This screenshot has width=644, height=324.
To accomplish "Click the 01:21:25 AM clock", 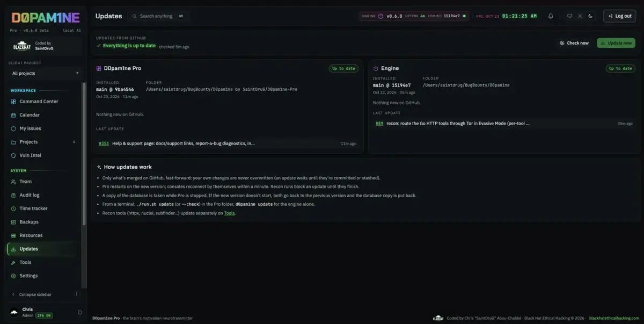I will [x=519, y=16].
